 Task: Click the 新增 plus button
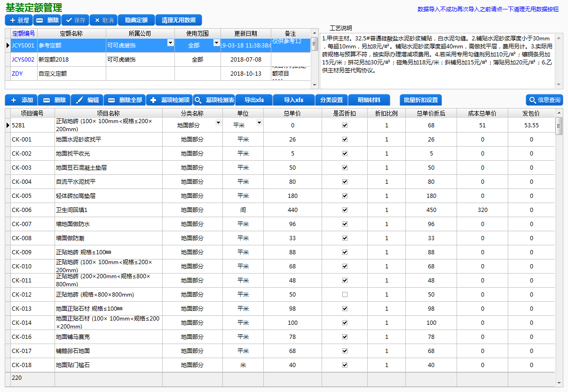tap(19, 20)
